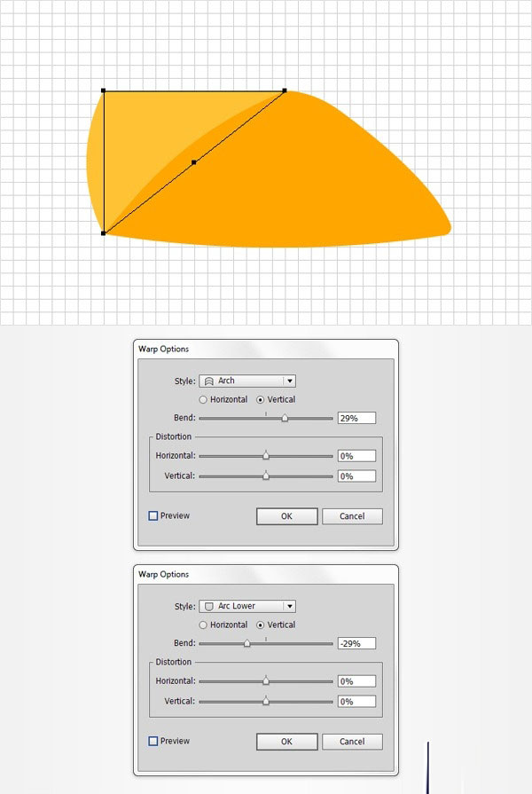Click Horizontal distortion slider in Arc Lower dialog

click(266, 681)
